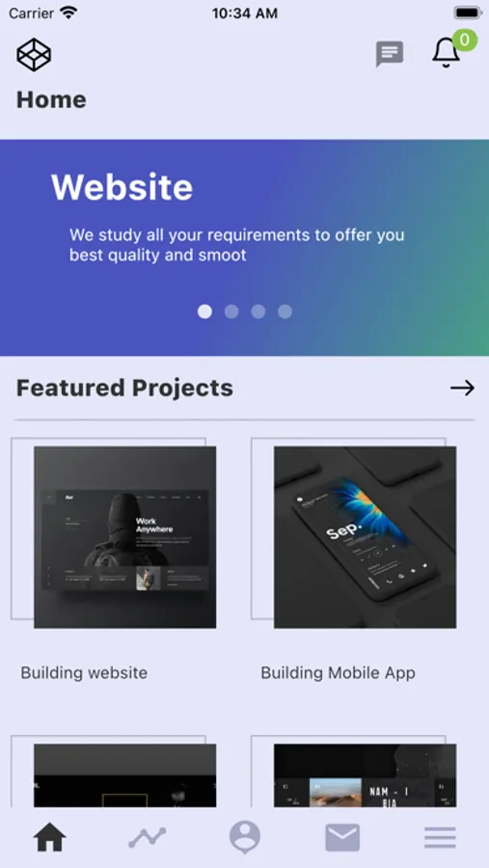Open notifications bell icon
489x868 pixels.
point(446,53)
